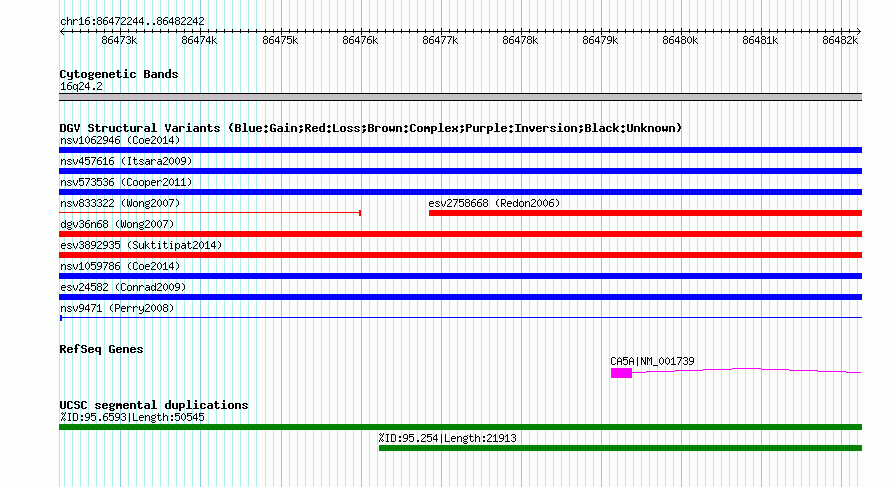Image resolution: width=890 pixels, height=487 pixels.
Task: Select the thin blue nsv9471 (Perry2008) line
Action: click(x=460, y=318)
